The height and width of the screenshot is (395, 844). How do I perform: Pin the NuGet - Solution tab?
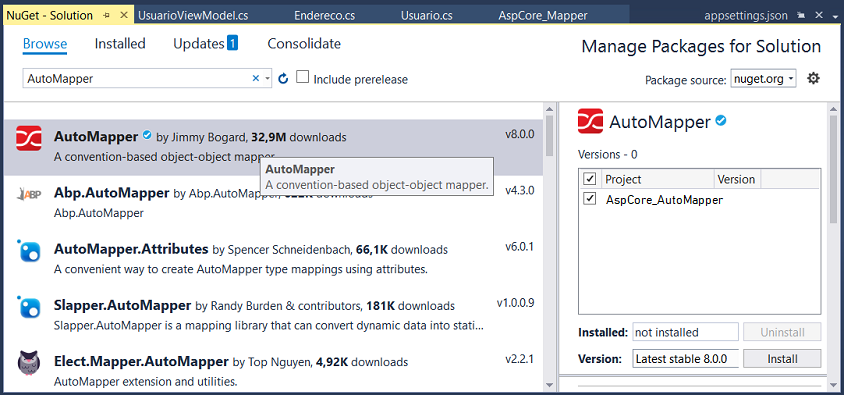tap(107, 16)
